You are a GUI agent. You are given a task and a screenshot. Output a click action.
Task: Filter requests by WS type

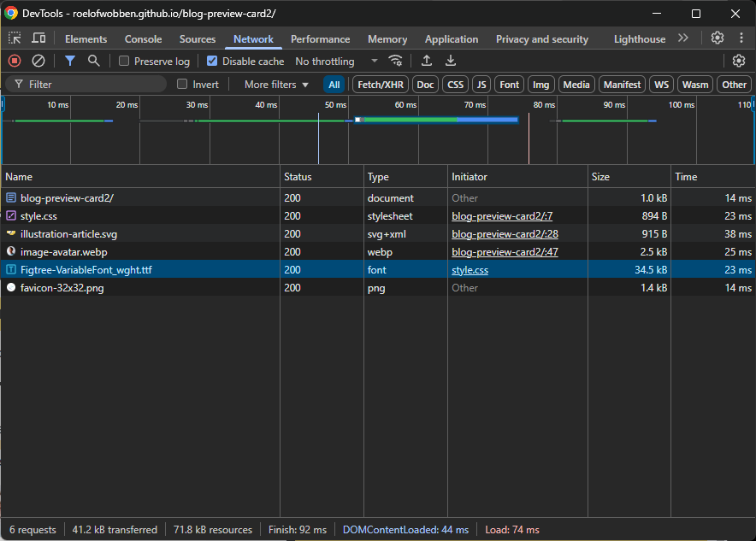[662, 85]
